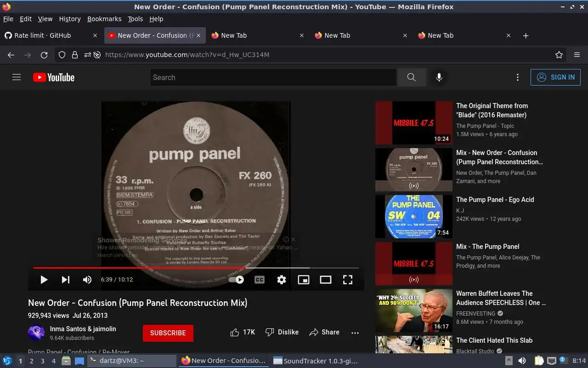The image size is (588, 368).
Task: Click the search magnifier button
Action: point(411,77)
